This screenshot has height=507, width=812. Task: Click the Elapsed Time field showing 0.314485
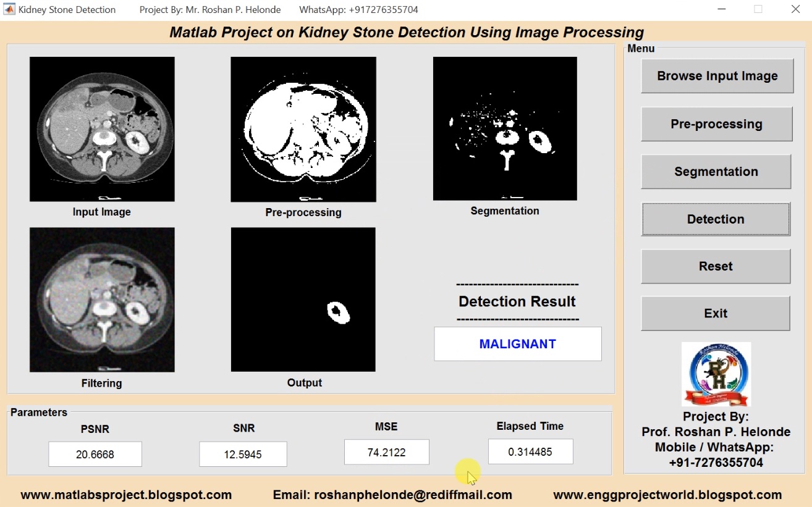point(530,451)
